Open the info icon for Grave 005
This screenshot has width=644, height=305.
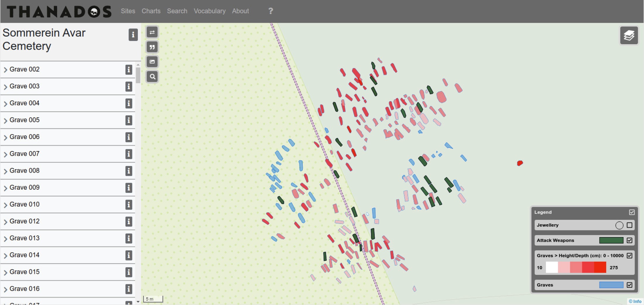click(129, 120)
